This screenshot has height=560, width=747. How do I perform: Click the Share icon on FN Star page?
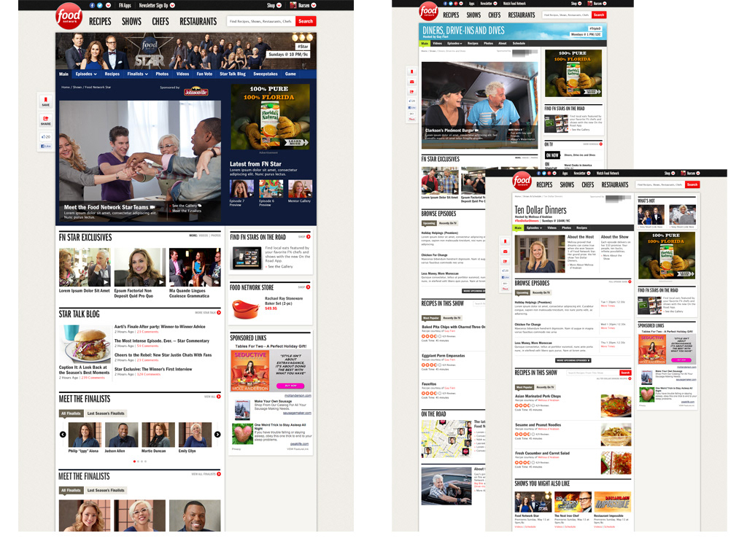[x=46, y=120]
